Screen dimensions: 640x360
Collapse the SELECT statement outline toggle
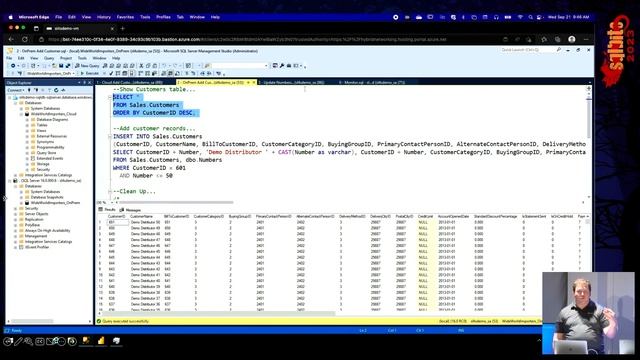point(109,97)
